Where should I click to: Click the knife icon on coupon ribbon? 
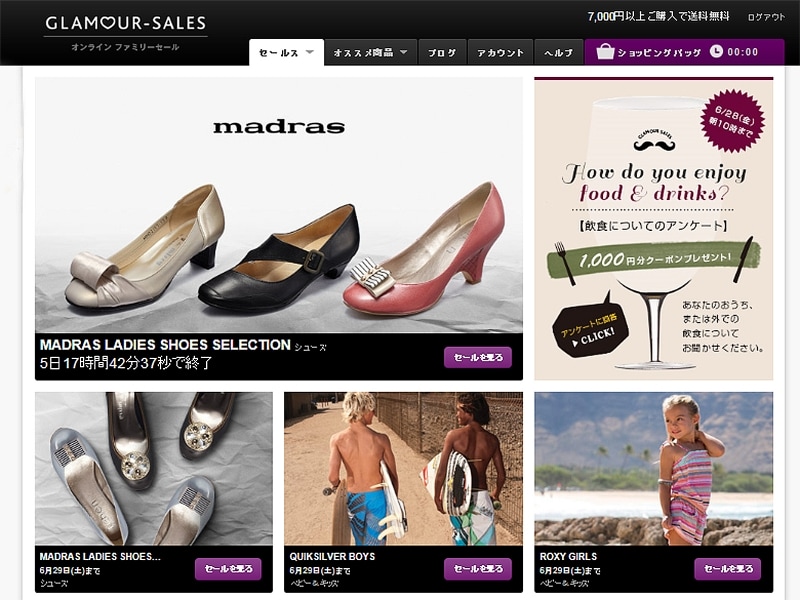(743, 260)
